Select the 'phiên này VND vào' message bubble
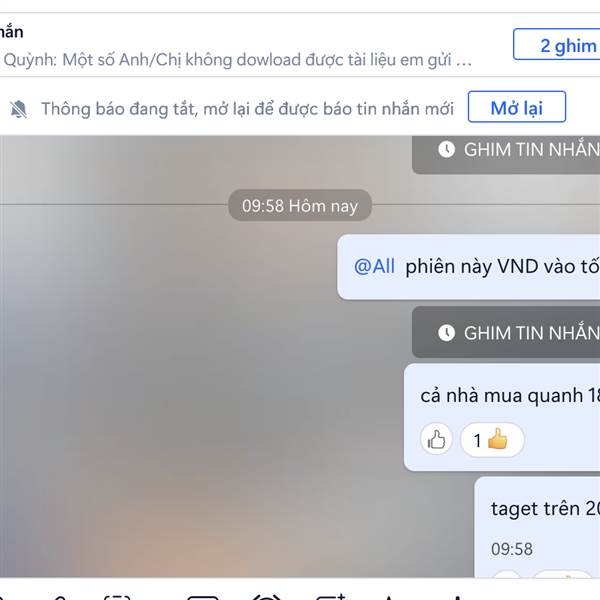 tap(469, 267)
